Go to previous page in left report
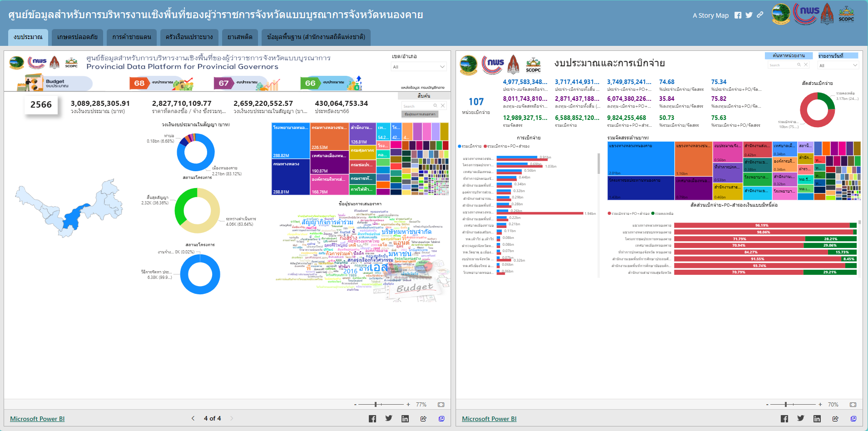The height and width of the screenshot is (431, 868). click(x=193, y=418)
